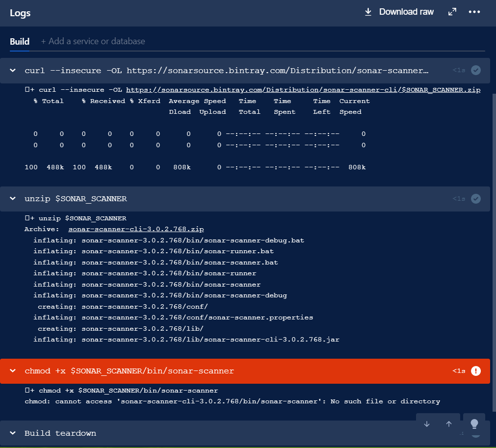Collapse the unzip $SONAR_SCANNER step

pyautogui.click(x=13, y=199)
